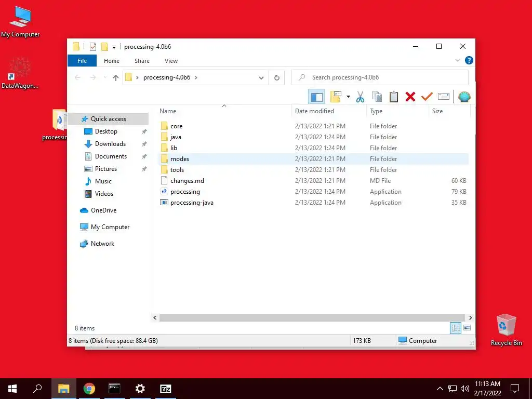Click the Properties icon in quick access toolbar
This screenshot has height=399, width=532.
coord(92,47)
